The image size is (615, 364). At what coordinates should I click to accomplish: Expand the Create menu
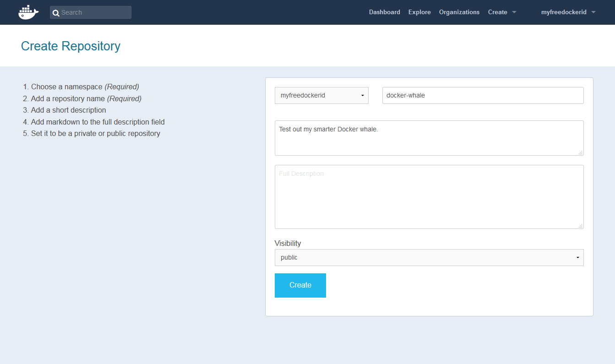click(502, 12)
